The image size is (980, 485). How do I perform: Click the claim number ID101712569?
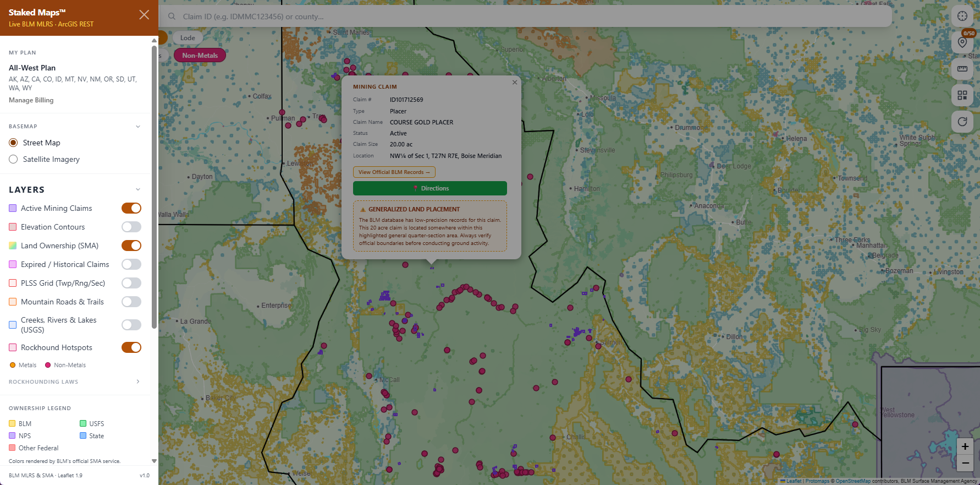[x=406, y=100]
